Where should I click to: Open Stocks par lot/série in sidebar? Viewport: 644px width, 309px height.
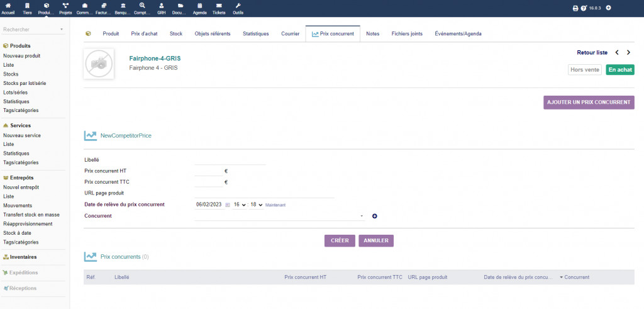coord(25,83)
